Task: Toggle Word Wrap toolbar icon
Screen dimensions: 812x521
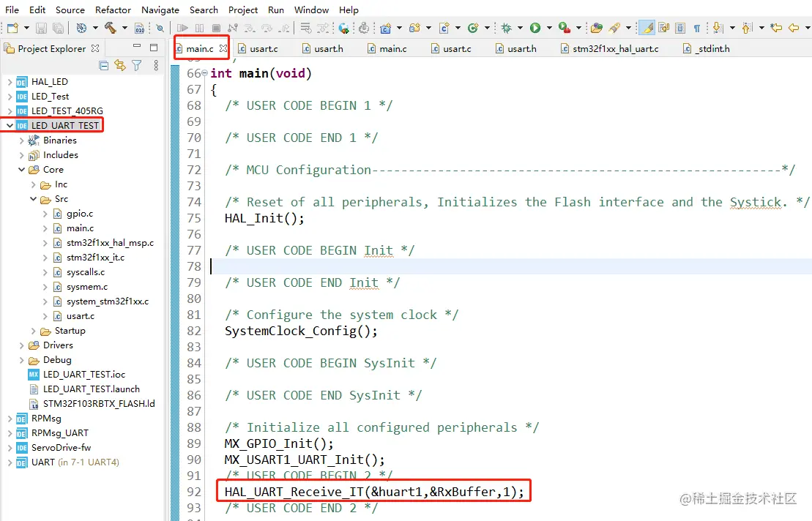Action: pyautogui.click(x=664, y=28)
